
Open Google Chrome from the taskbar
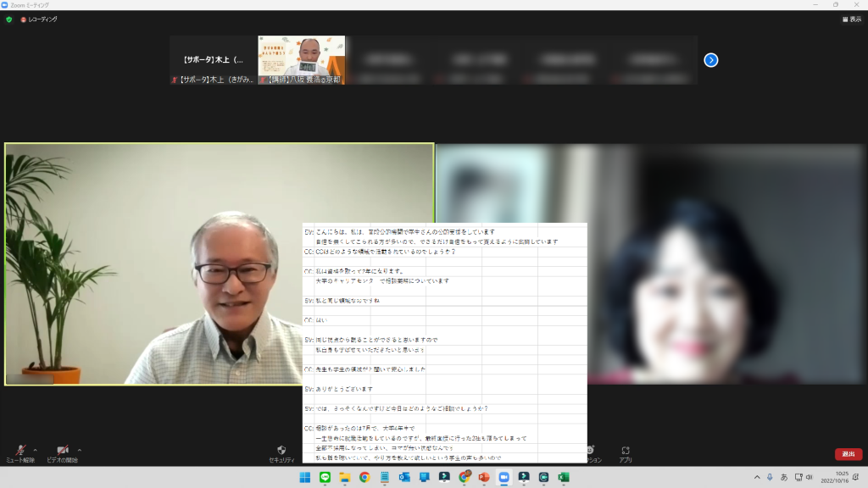pyautogui.click(x=364, y=477)
